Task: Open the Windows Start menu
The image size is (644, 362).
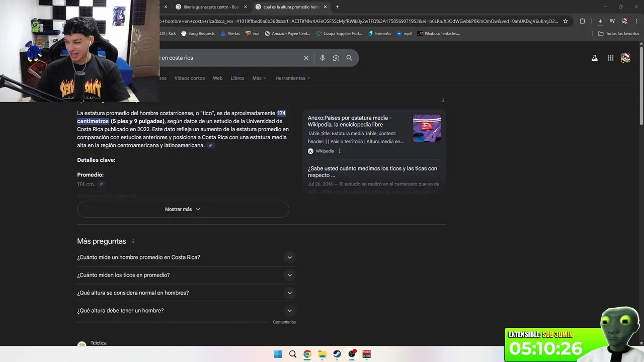Action: (278, 354)
